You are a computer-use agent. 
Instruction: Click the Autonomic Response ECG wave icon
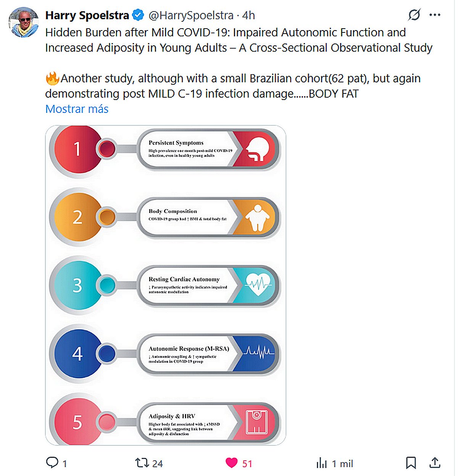[259, 352]
